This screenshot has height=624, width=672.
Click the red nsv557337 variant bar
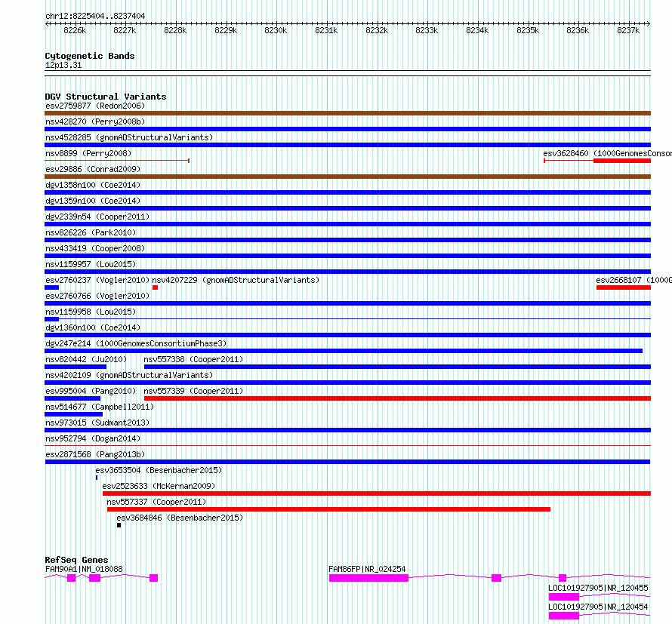point(328,509)
